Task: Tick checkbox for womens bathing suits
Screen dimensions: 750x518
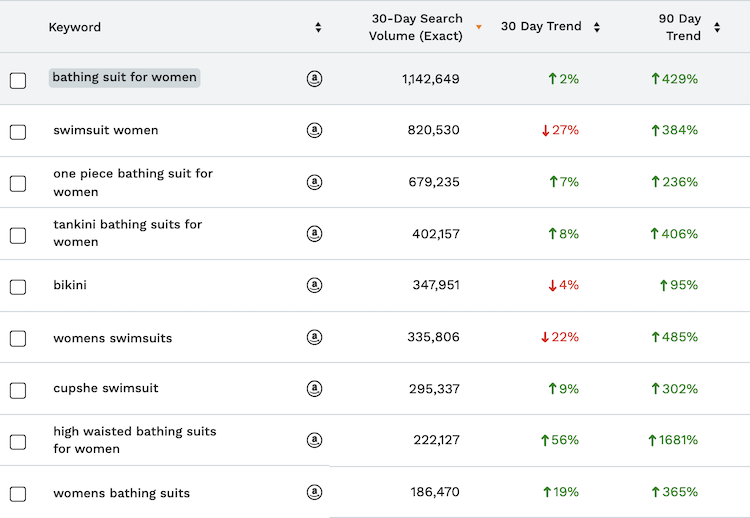Action: pyautogui.click(x=18, y=494)
